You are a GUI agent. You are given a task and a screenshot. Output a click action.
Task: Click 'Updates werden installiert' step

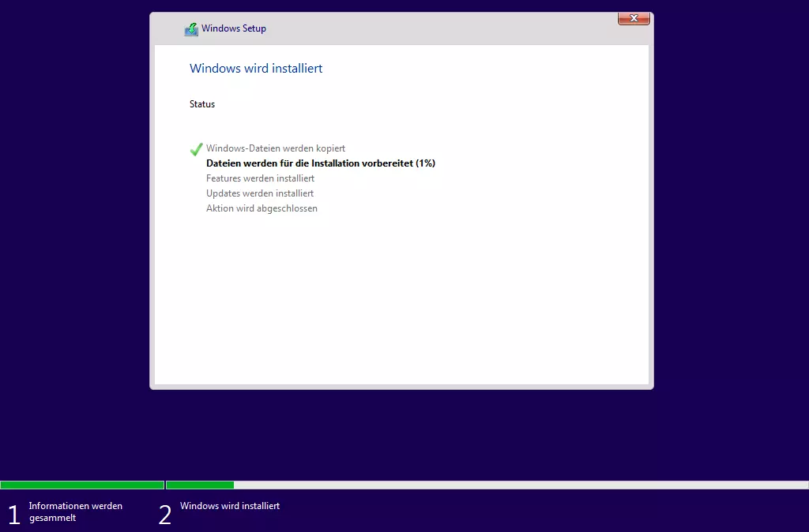click(x=259, y=193)
